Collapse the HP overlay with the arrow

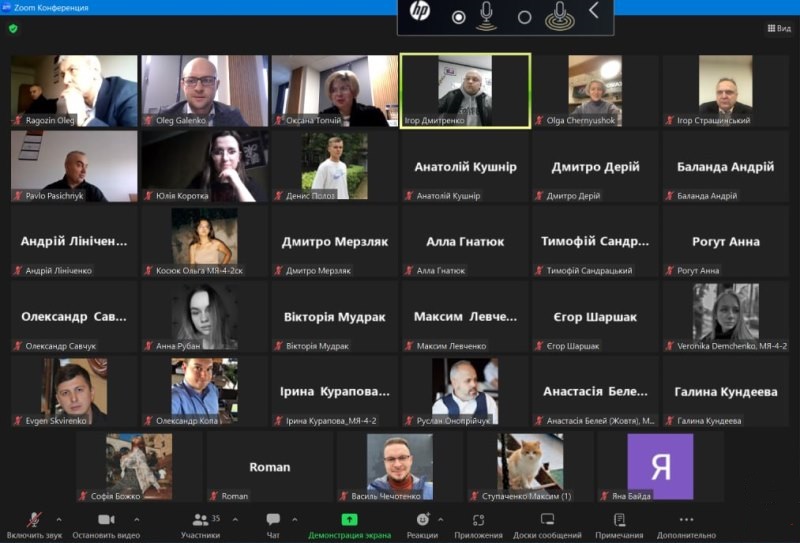pyautogui.click(x=593, y=10)
